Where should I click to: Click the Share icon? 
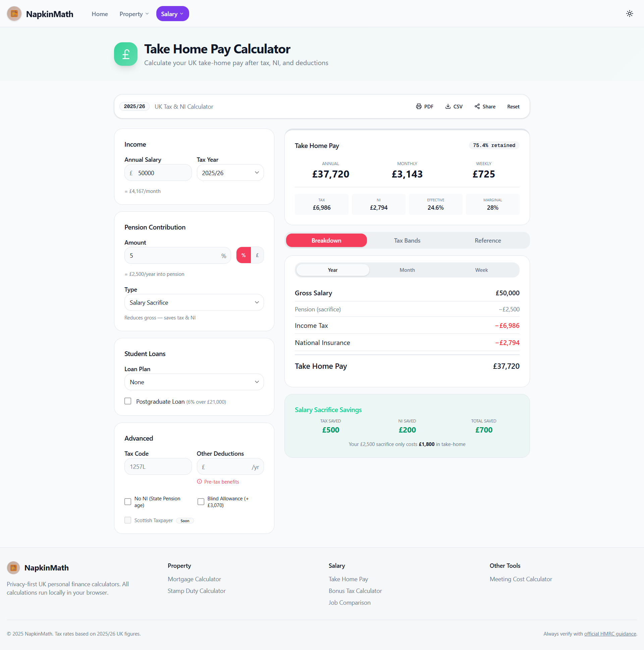[x=477, y=106]
